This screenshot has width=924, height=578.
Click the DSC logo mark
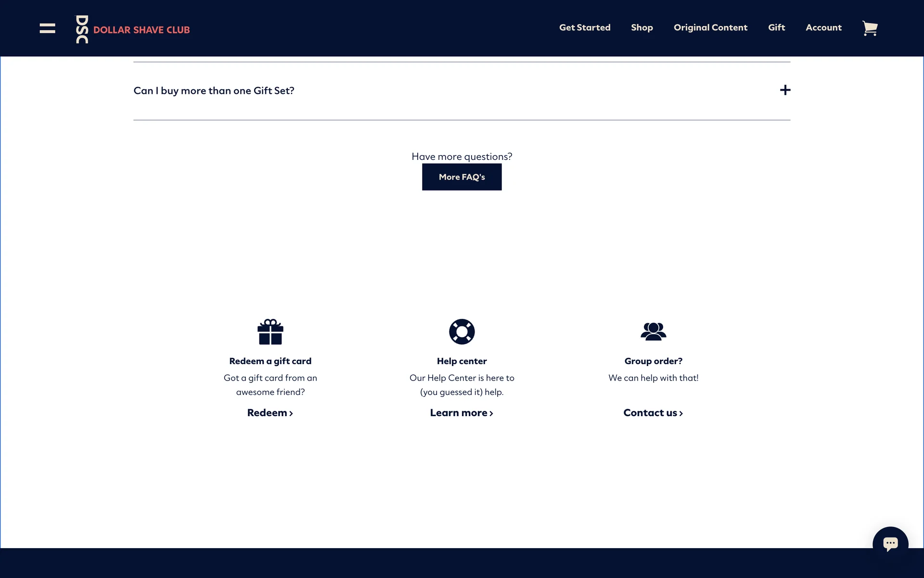coord(82,29)
